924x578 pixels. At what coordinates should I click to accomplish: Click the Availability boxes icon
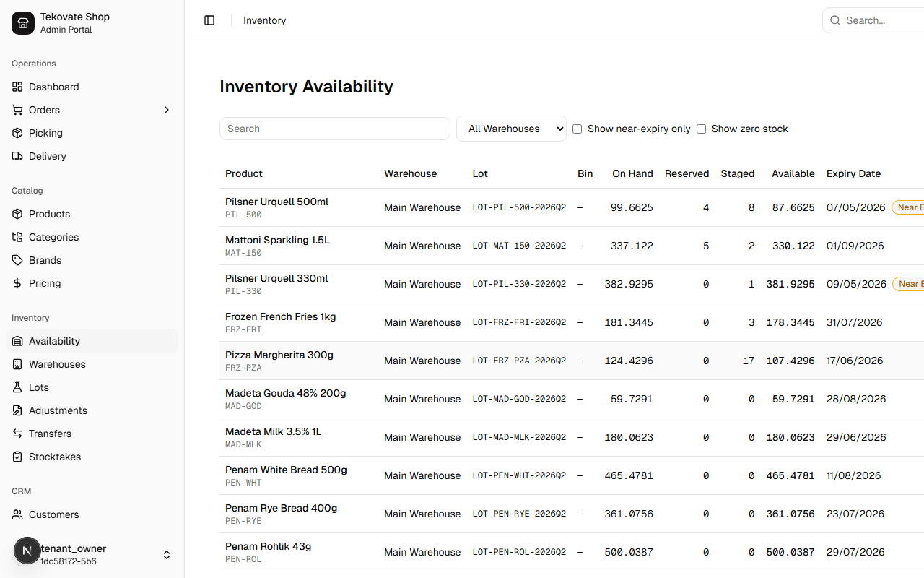point(17,341)
